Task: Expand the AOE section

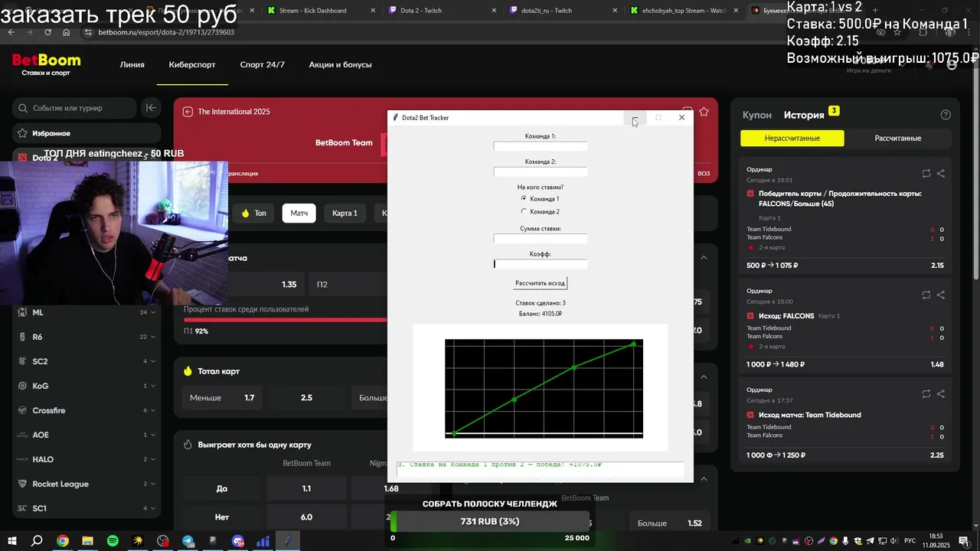Action: click(x=153, y=435)
